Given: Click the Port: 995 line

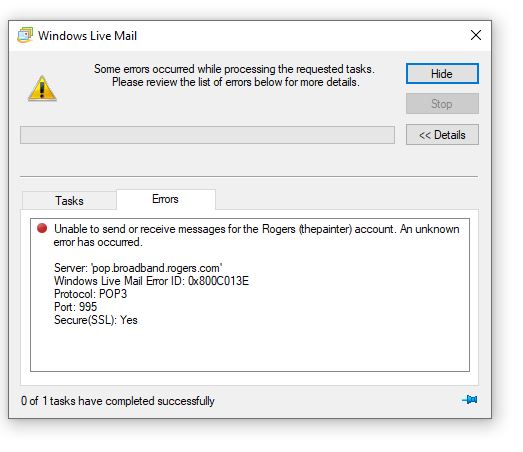Looking at the screenshot, I should [x=75, y=307].
